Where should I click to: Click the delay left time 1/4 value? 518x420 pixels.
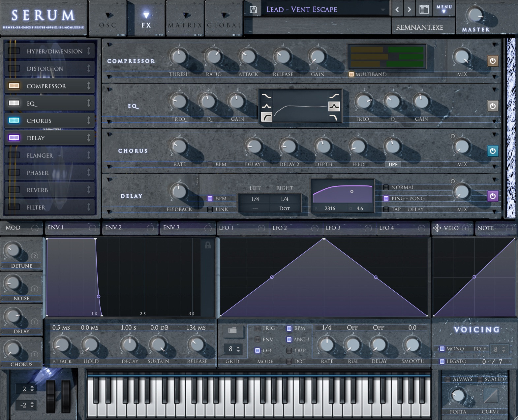click(255, 199)
